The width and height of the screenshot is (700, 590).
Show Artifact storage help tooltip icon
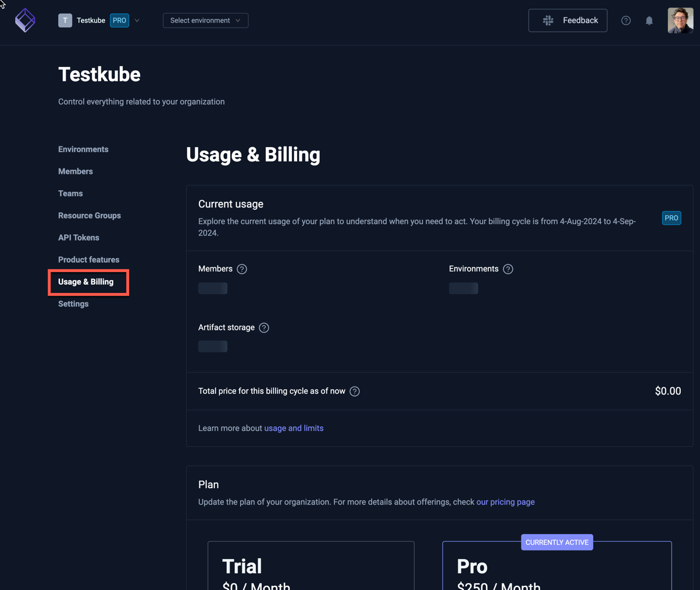tap(264, 328)
